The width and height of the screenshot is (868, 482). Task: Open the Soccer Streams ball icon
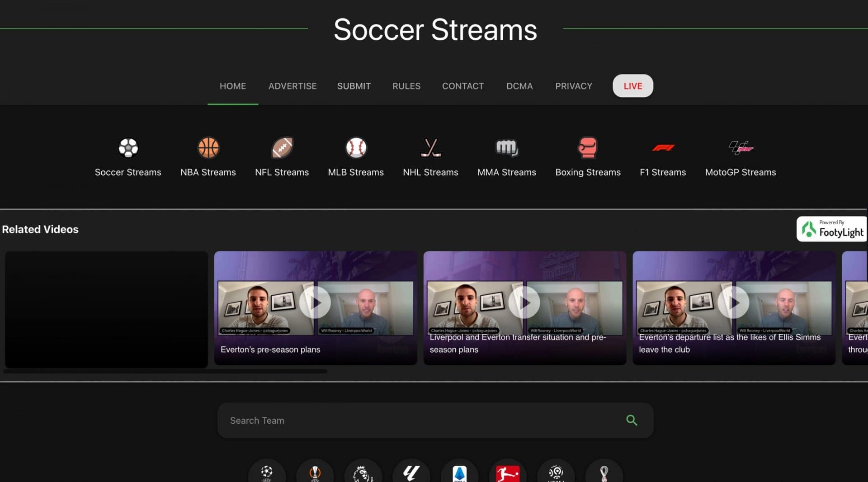point(128,147)
